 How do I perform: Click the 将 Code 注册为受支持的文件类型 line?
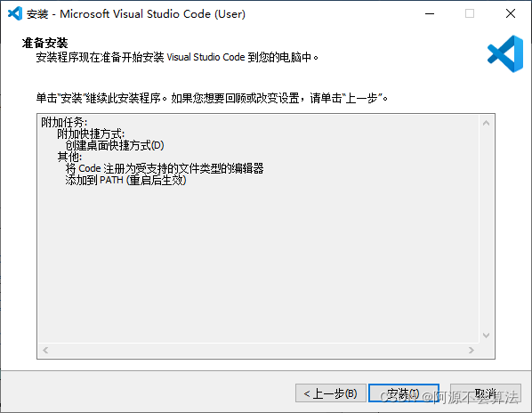tap(165, 168)
